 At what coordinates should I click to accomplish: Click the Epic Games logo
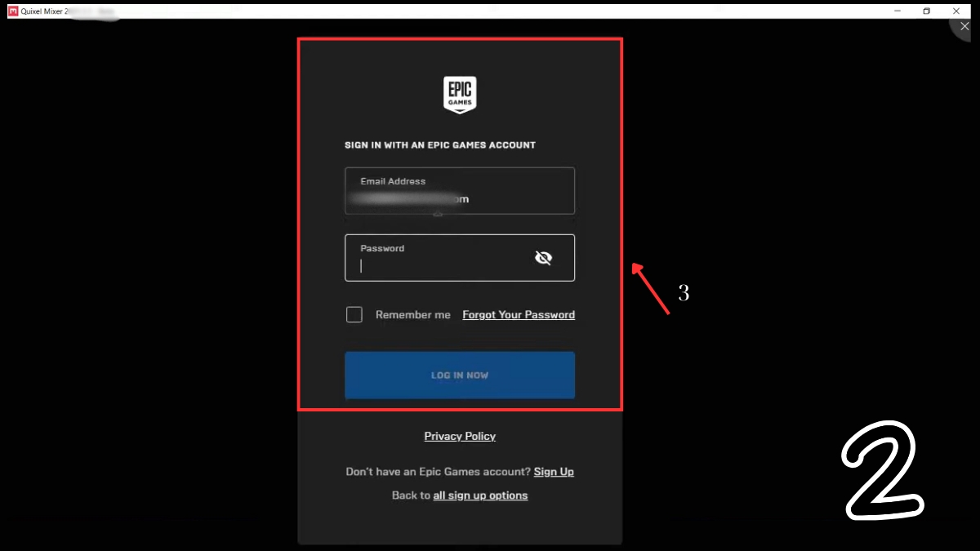(x=460, y=95)
